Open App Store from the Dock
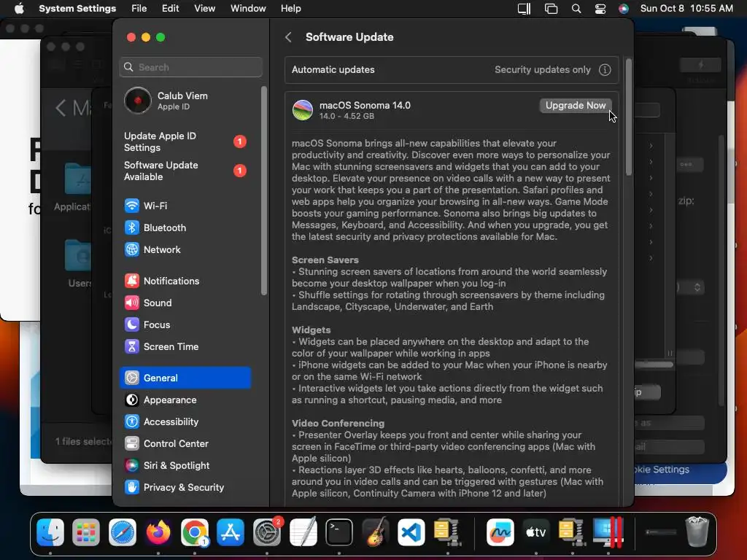Screen dimensions: 747x560 (x=231, y=532)
